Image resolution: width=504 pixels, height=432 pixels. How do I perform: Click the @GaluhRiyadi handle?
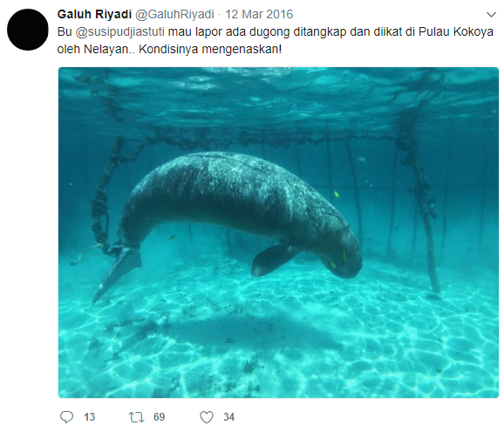(x=174, y=15)
